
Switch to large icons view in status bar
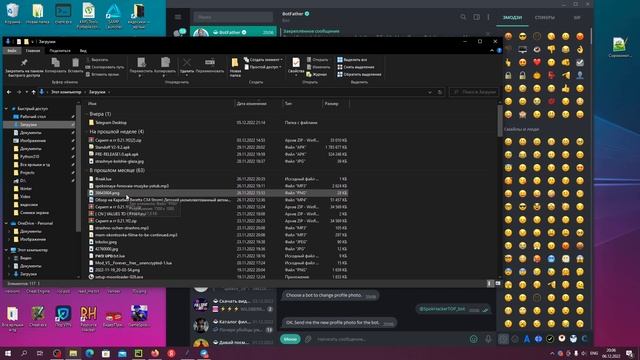(x=498, y=283)
